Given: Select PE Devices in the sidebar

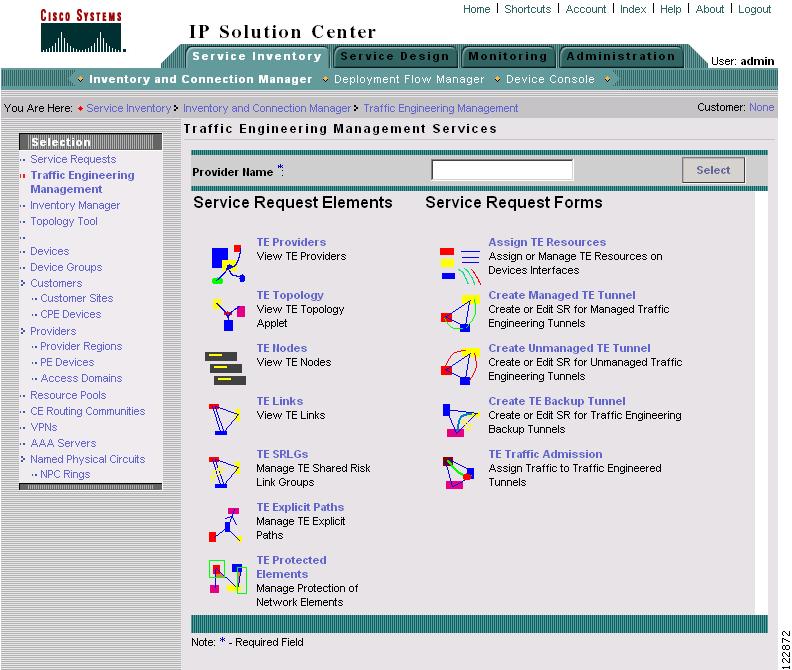Looking at the screenshot, I should [67, 362].
